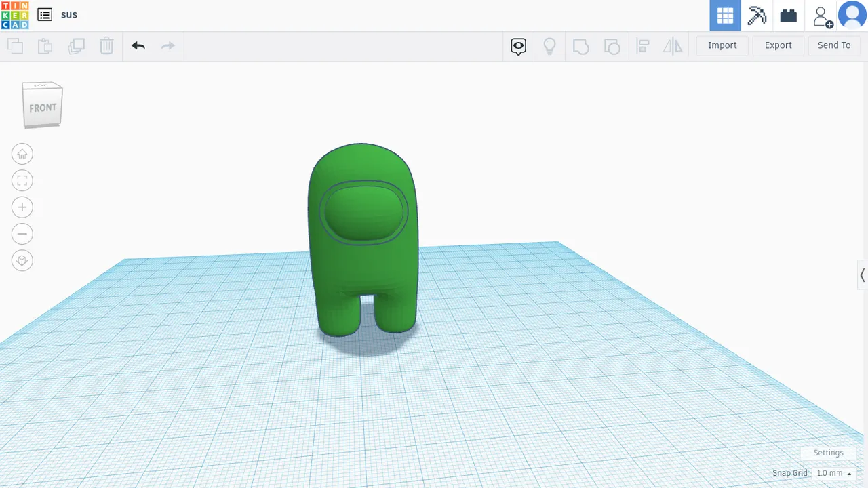The height and width of the screenshot is (488, 868).
Task: Zoom in using the plus control
Action: click(x=22, y=207)
